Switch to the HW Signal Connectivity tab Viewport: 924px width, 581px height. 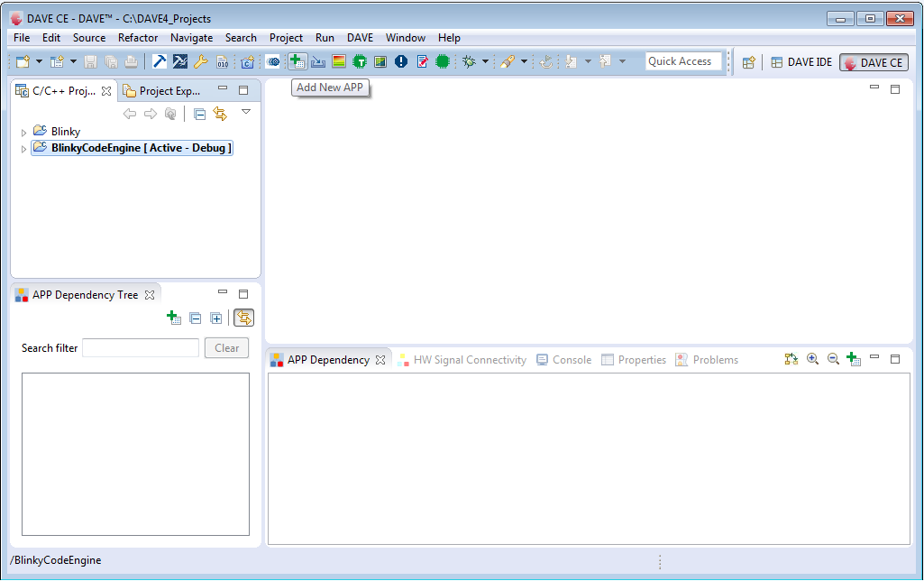coord(462,360)
